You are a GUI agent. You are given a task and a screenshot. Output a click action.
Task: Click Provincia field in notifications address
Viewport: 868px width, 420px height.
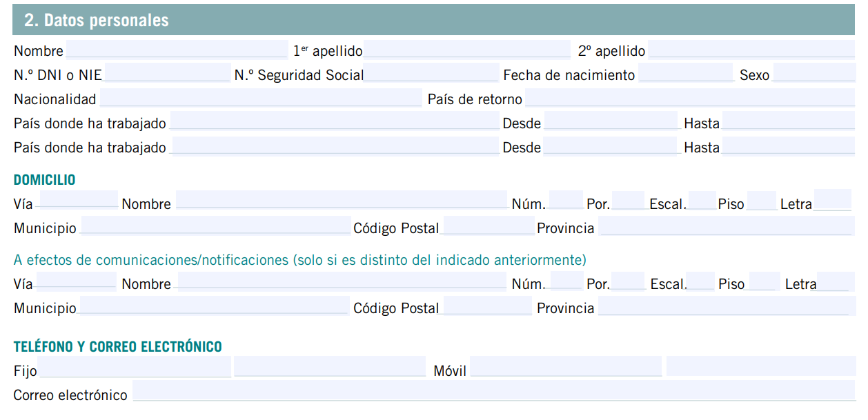(x=727, y=306)
